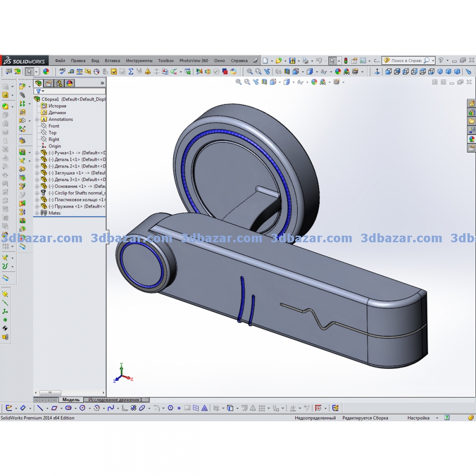Open the feature tree filter dropdown

(x=40, y=91)
